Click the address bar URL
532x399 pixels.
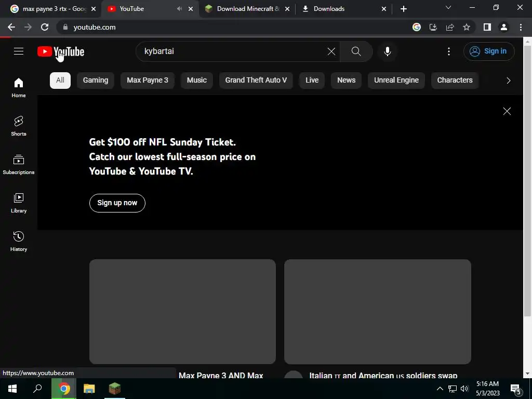coord(95,27)
